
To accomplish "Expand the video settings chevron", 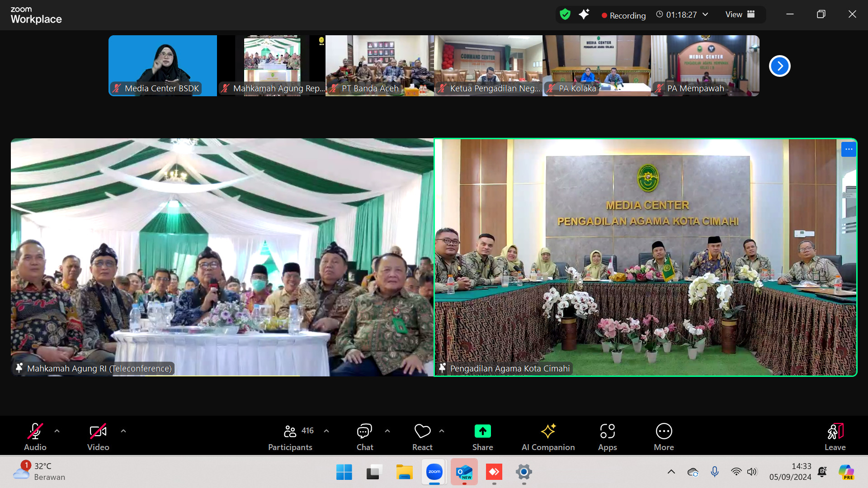I will (x=123, y=431).
